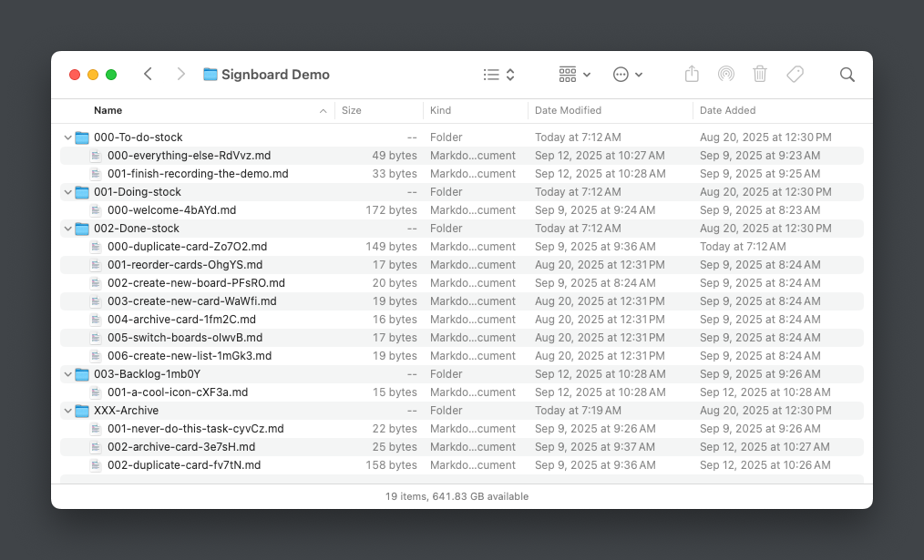
Task: Click the Trash icon to delete selection
Action: [x=761, y=74]
